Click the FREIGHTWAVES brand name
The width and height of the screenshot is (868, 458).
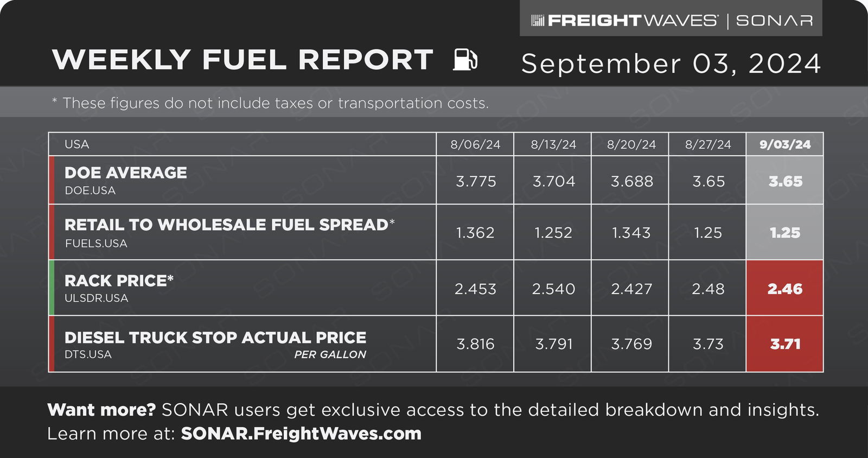click(x=633, y=21)
